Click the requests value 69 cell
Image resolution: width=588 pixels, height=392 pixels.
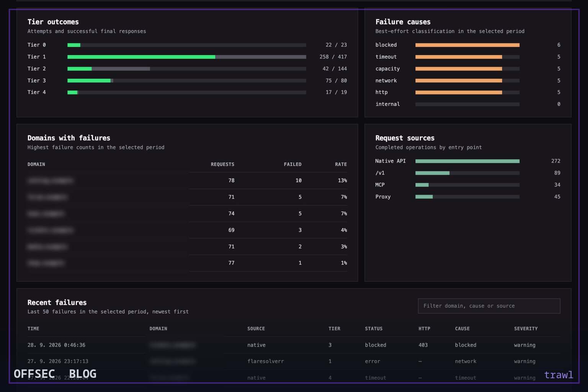231,230
